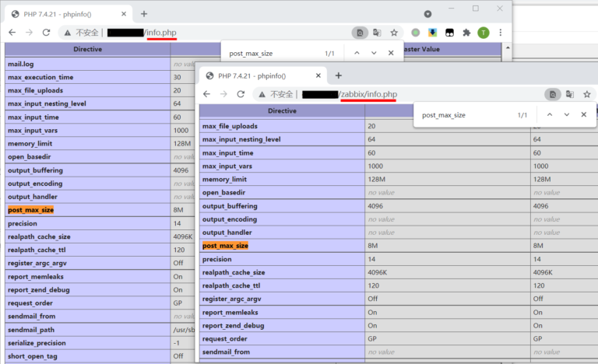Open tab search dropdown in the rear window
The width and height of the screenshot is (598, 364).
[427, 14]
